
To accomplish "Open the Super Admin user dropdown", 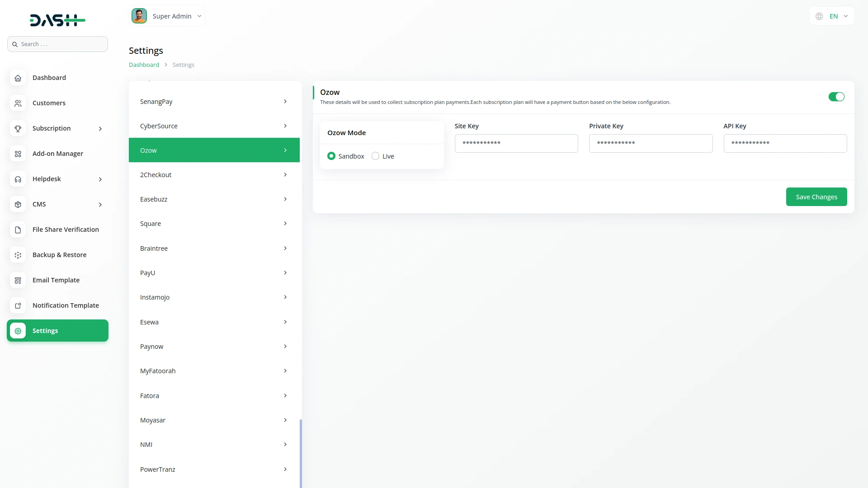I will coord(167,16).
